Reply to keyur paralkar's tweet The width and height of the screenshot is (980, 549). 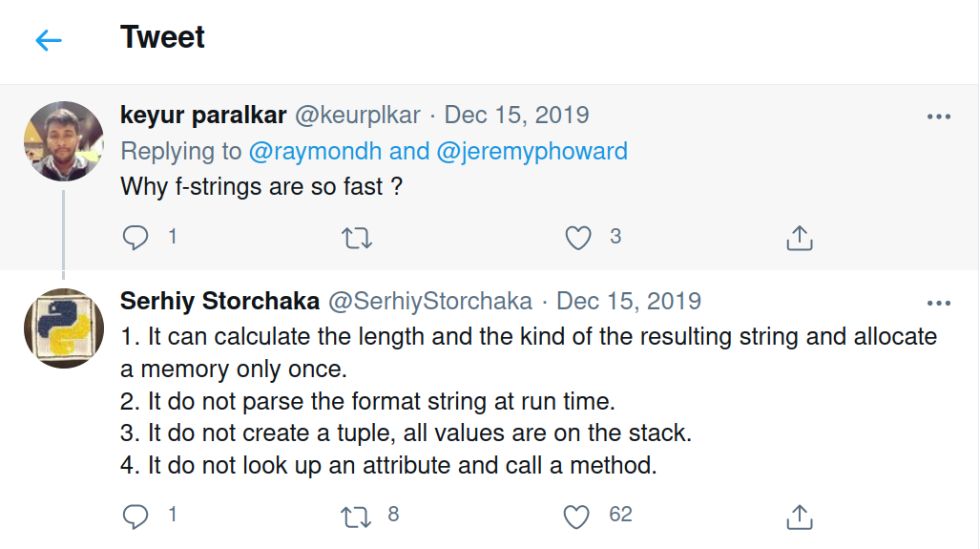pyautogui.click(x=136, y=237)
